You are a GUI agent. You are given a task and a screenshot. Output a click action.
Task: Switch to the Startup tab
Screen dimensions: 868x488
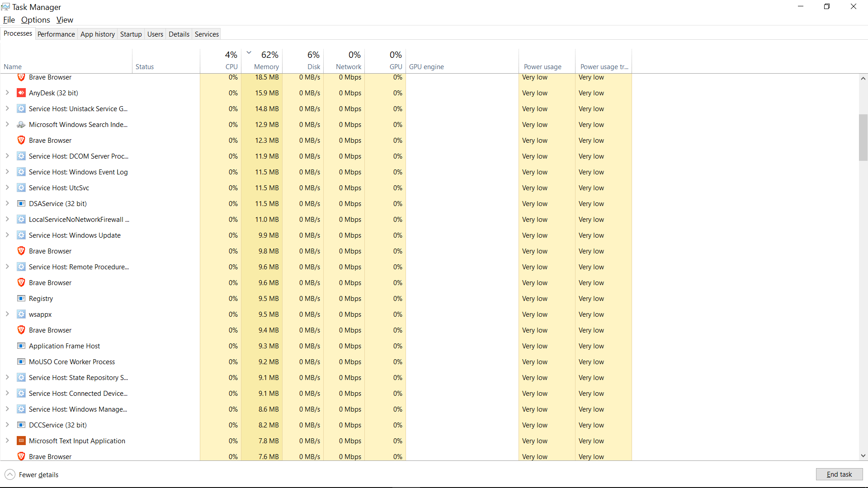click(131, 34)
